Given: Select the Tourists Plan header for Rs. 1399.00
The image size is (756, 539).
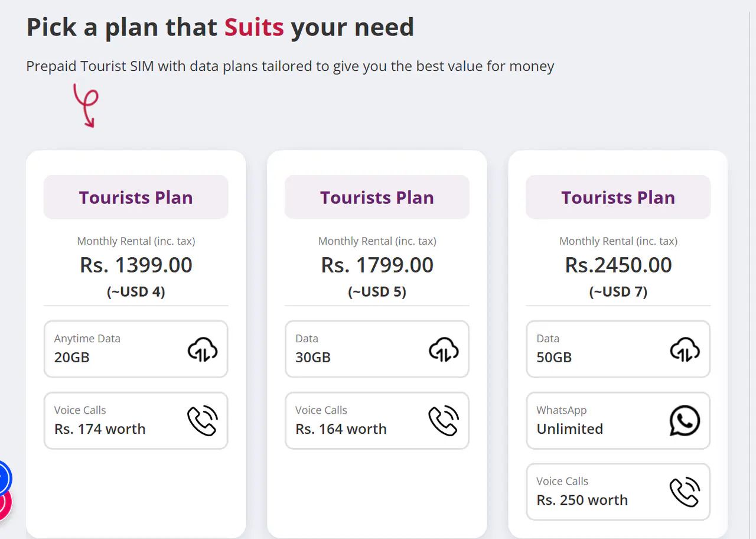Looking at the screenshot, I should (x=136, y=197).
